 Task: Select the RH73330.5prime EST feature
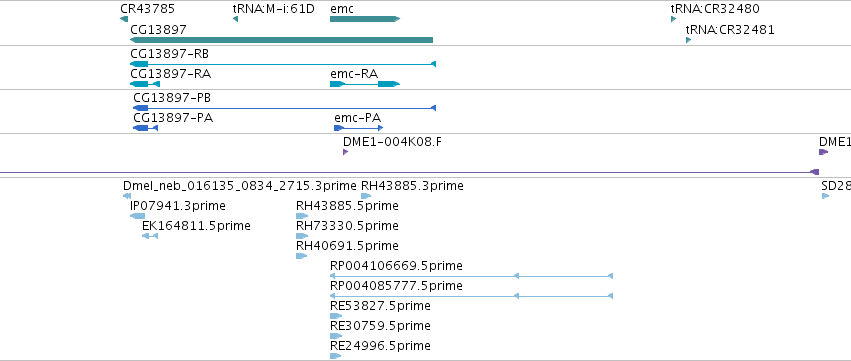tap(302, 236)
